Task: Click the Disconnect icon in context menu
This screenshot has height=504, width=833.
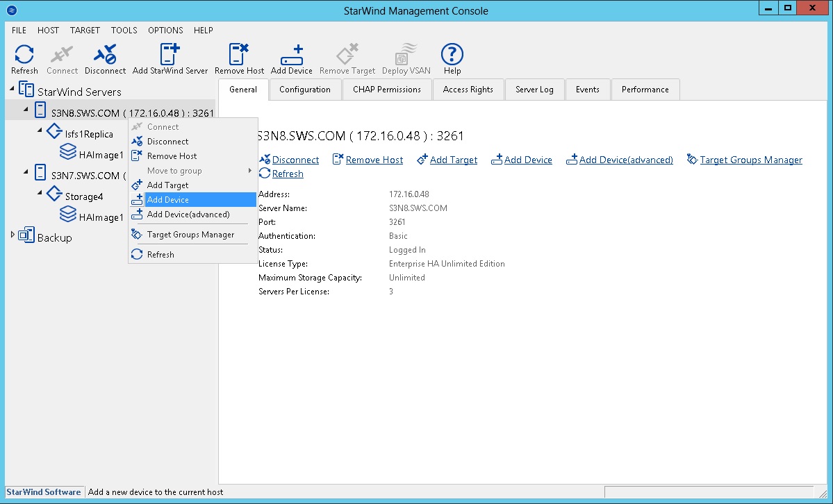Action: tap(137, 141)
